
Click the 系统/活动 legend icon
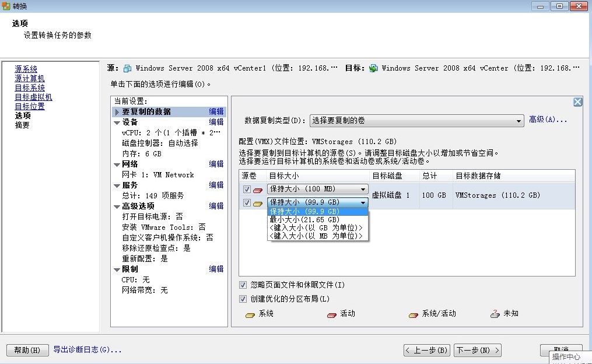[x=414, y=314]
